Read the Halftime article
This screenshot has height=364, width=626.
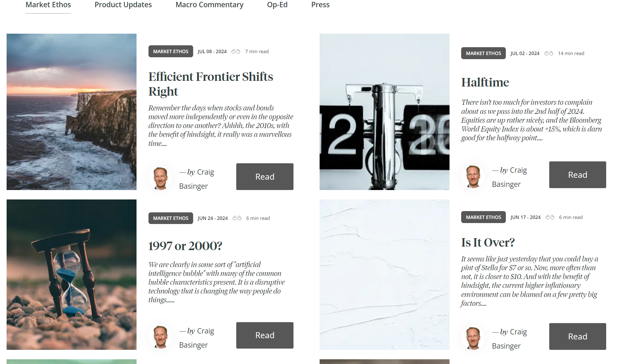coord(578,175)
